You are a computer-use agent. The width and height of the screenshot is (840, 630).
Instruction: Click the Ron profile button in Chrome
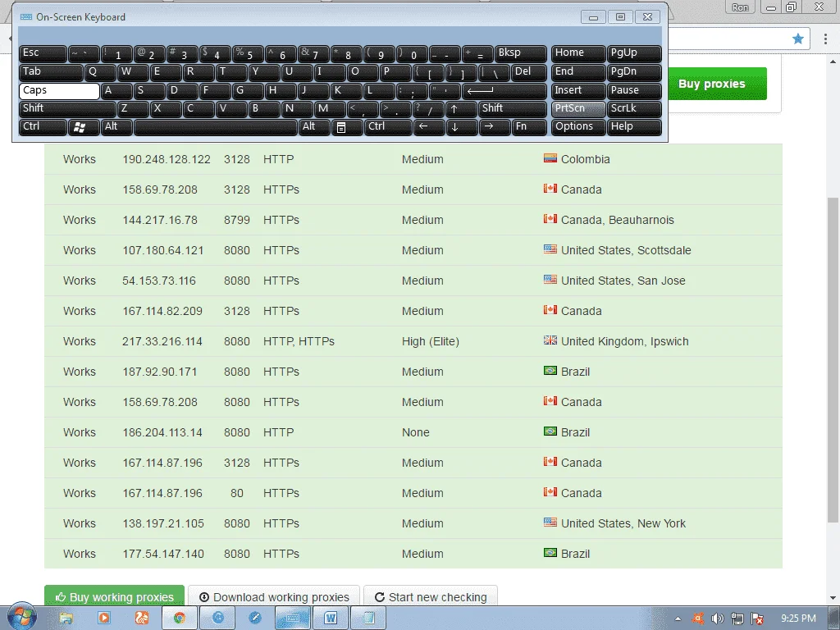(740, 7)
